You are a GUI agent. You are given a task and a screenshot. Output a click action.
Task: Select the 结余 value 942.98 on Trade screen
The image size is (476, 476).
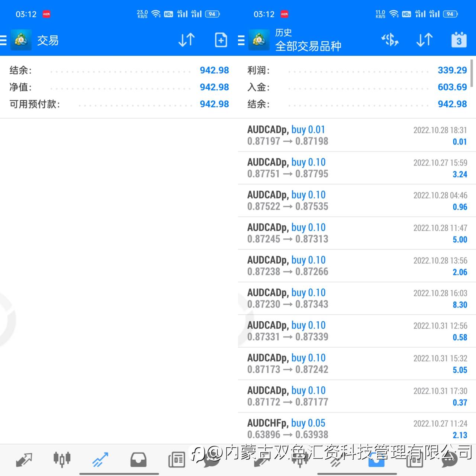point(215,70)
